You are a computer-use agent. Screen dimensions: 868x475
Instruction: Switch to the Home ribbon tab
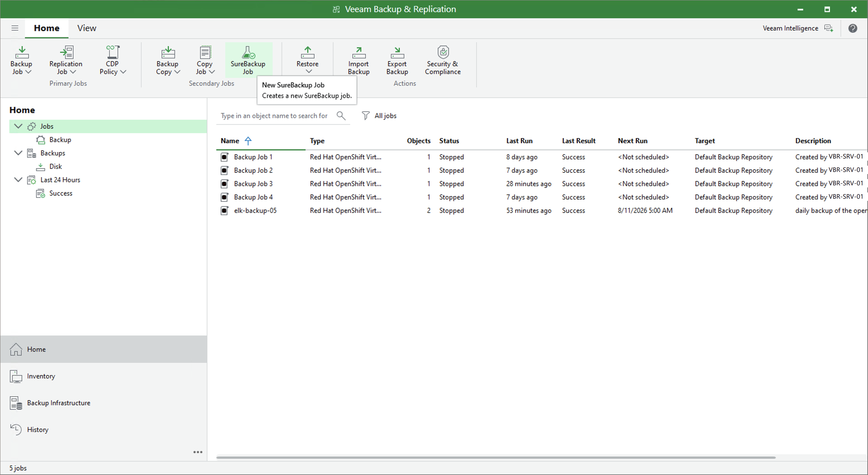click(x=47, y=28)
